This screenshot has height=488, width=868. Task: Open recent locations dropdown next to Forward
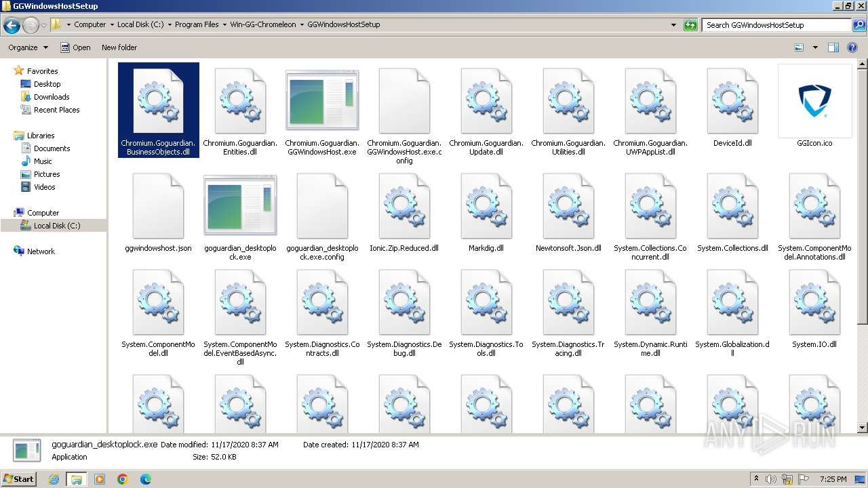pos(43,25)
